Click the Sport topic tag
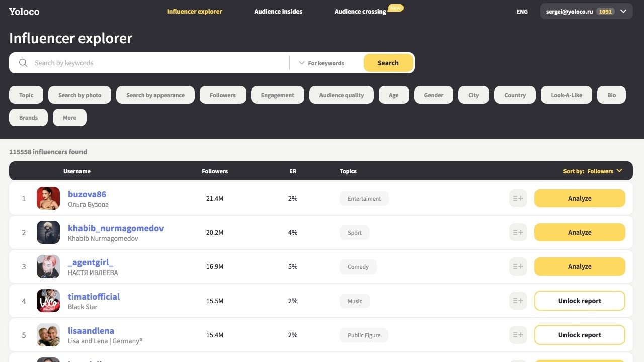This screenshot has width=644, height=362. point(355,233)
